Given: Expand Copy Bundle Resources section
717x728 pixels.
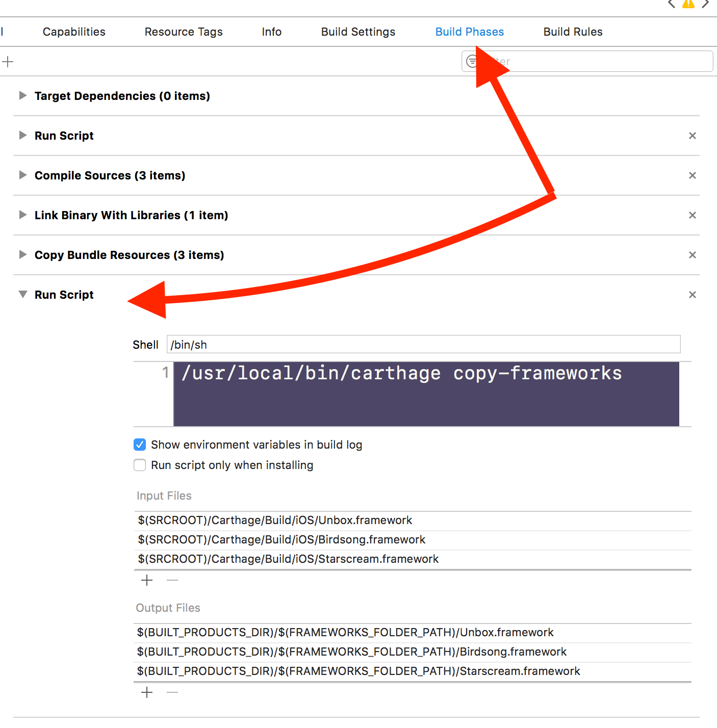Looking at the screenshot, I should (22, 254).
